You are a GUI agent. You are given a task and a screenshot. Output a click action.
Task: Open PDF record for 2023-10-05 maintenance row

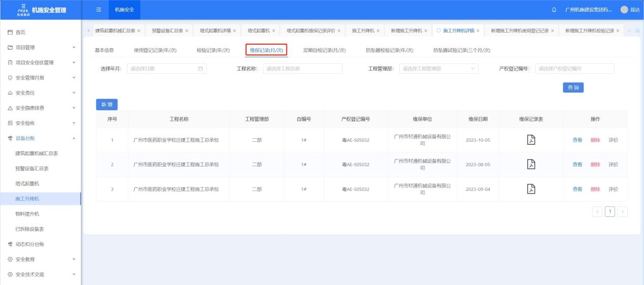click(530, 140)
